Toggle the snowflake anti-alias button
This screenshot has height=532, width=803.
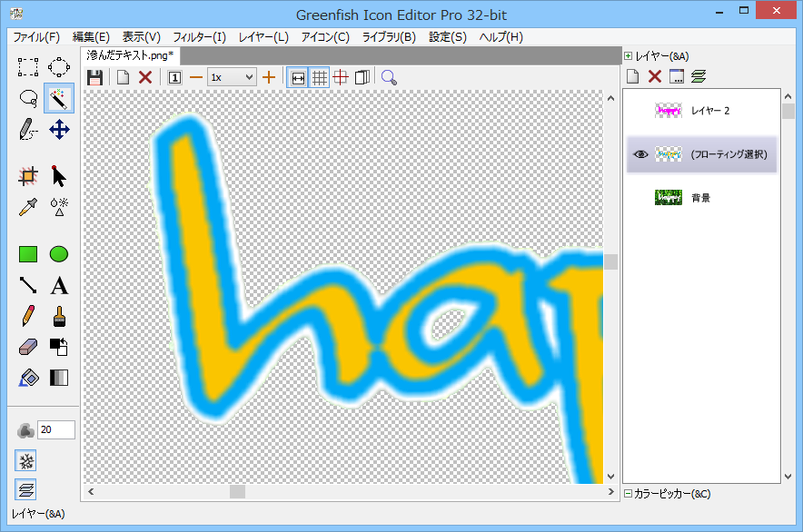(x=26, y=460)
